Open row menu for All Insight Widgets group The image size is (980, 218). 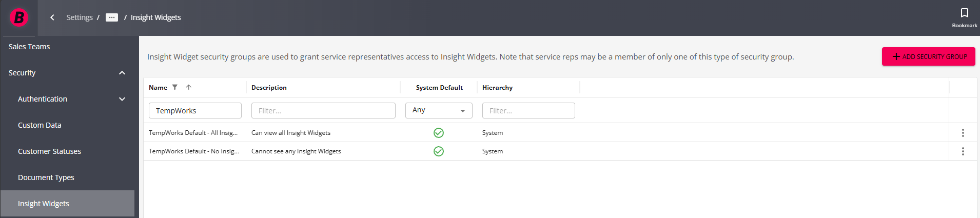963,133
